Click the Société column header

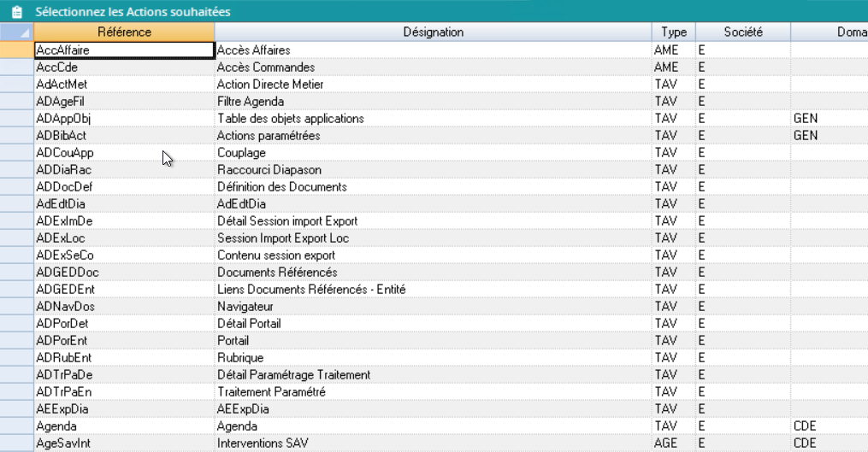pos(742,32)
